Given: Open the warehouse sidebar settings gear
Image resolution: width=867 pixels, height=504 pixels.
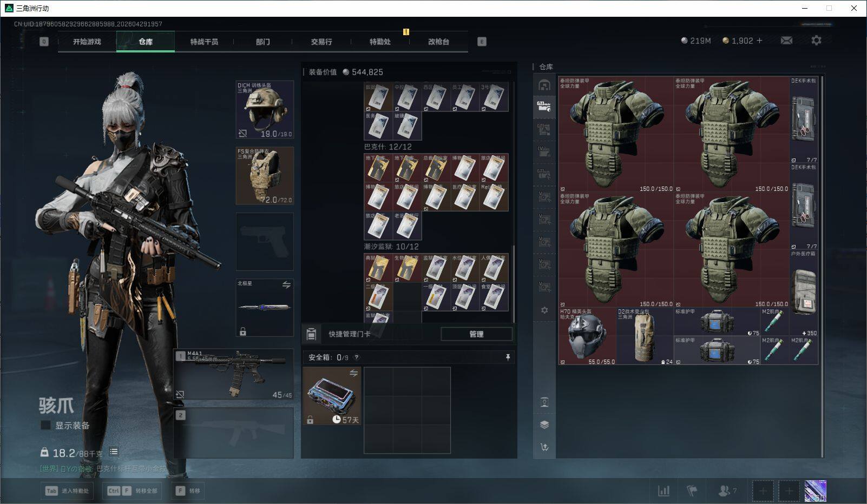Looking at the screenshot, I should click(544, 310).
